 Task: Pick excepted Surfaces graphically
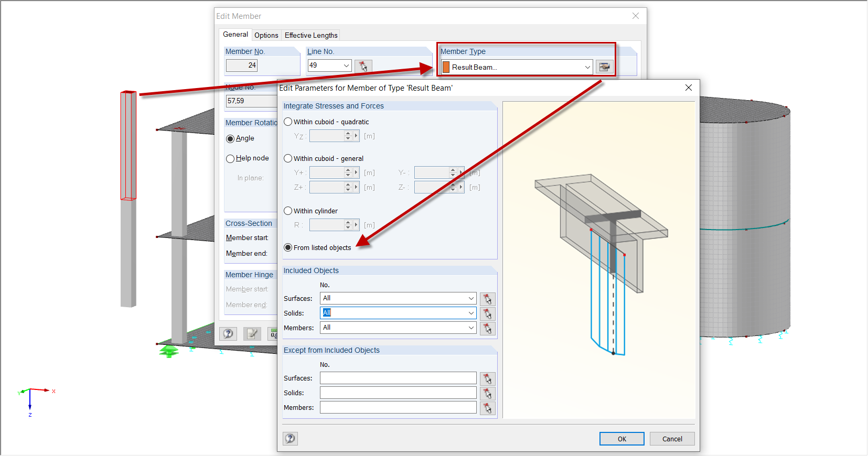coord(488,378)
